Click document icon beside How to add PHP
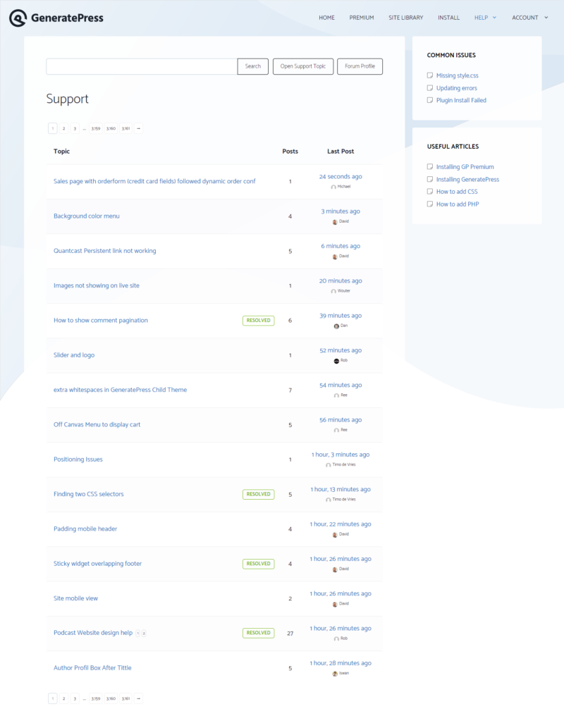The height and width of the screenshot is (728, 564). pyautogui.click(x=430, y=204)
